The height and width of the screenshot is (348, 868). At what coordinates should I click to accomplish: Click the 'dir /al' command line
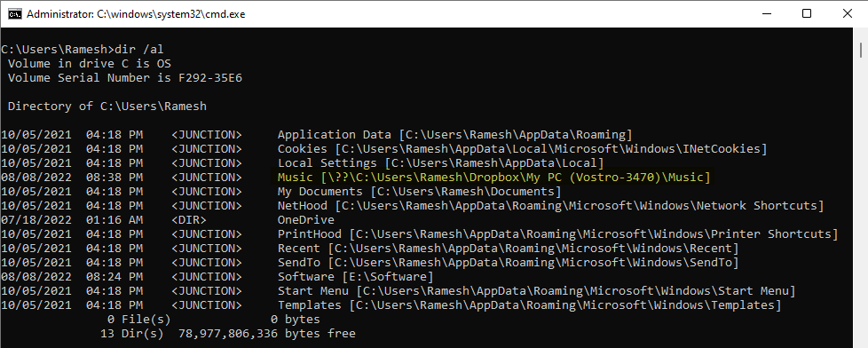pos(83,49)
